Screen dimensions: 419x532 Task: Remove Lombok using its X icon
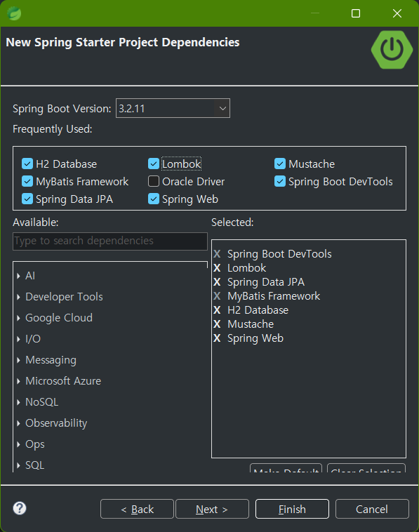(217, 268)
